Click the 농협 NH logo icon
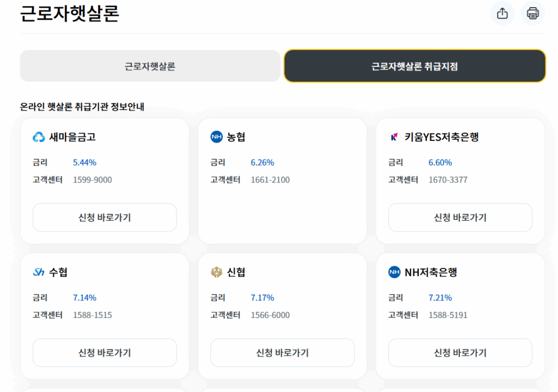Viewport: 558px width, 392px height. tap(216, 137)
